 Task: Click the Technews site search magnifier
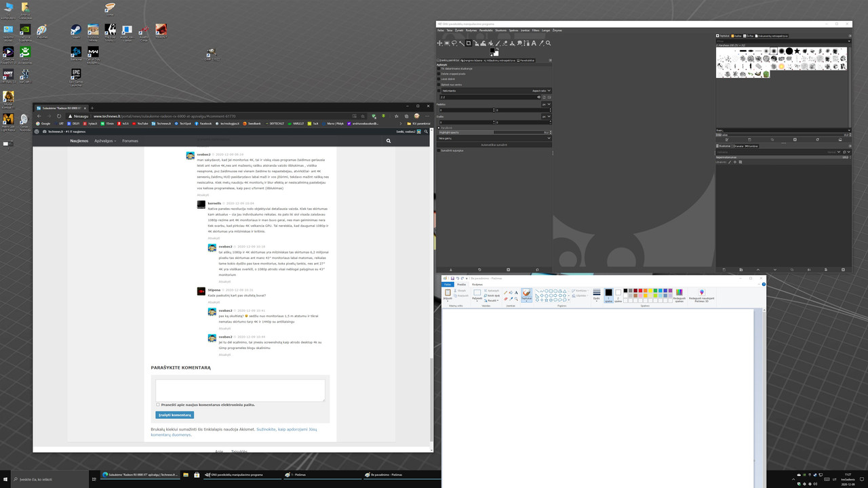pyautogui.click(x=388, y=141)
